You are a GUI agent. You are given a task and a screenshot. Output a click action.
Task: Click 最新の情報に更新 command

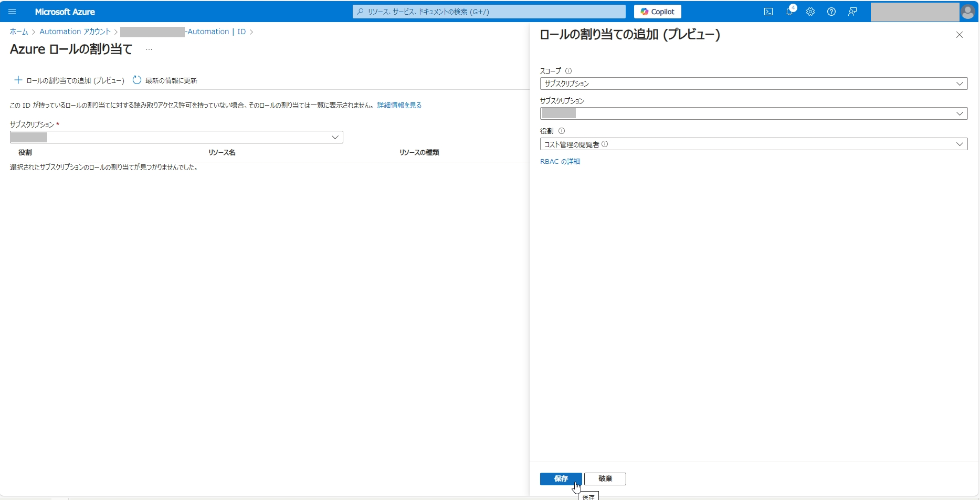165,80
